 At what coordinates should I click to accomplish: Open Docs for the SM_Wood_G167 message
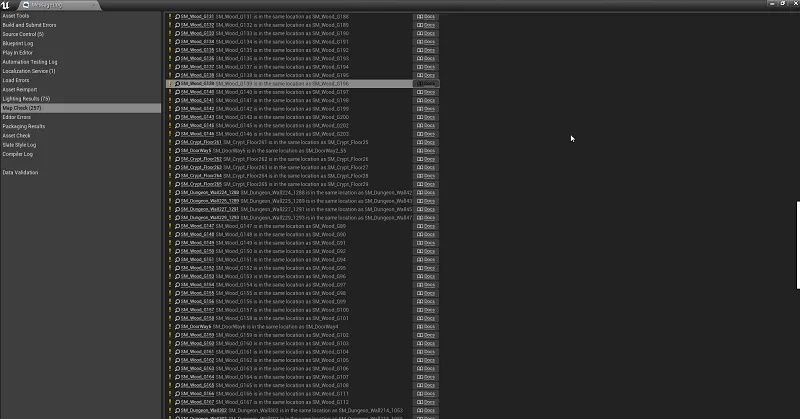point(426,402)
